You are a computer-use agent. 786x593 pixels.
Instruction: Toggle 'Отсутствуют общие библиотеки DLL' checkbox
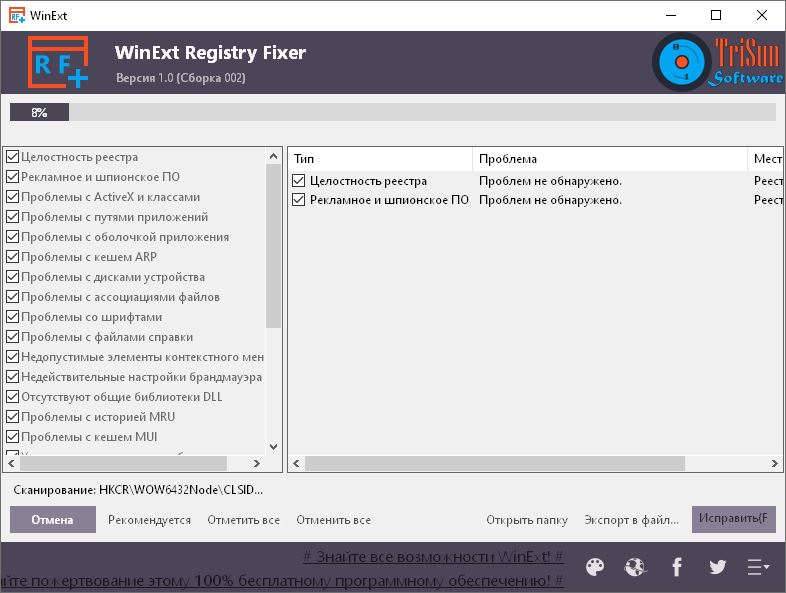point(13,397)
